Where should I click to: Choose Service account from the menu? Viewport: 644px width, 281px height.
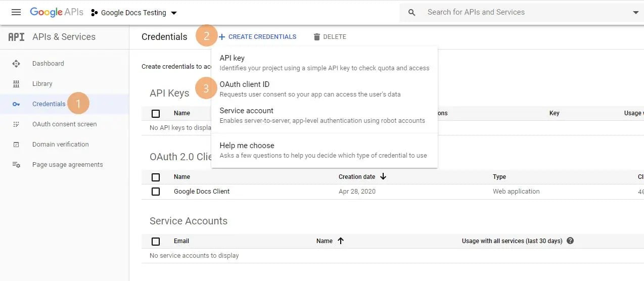(325, 115)
